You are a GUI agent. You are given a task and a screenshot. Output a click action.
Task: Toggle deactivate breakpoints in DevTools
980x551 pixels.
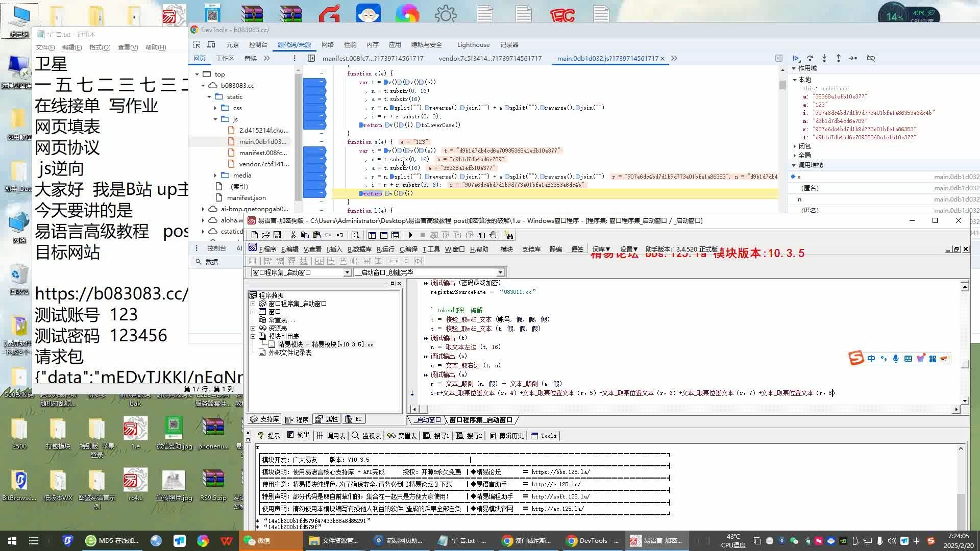pos(871,59)
